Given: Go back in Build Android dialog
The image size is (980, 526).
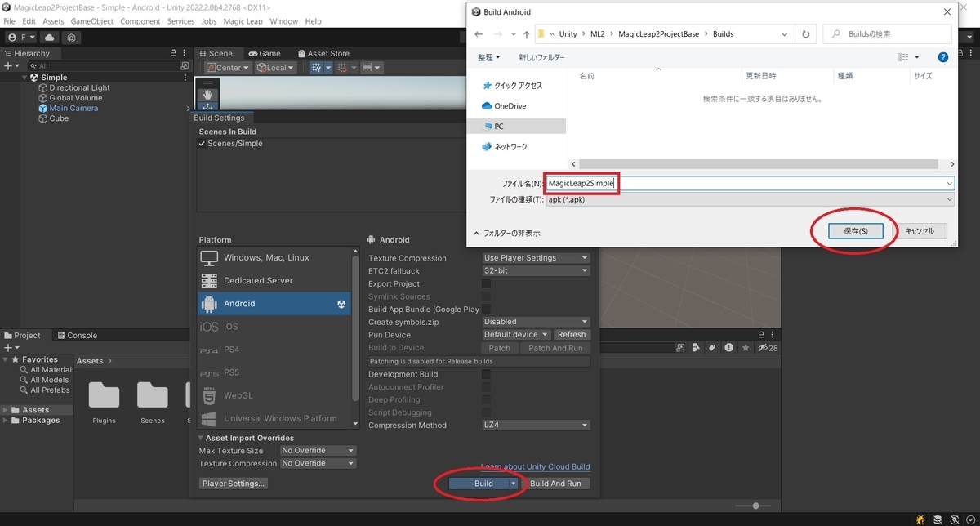Looking at the screenshot, I should click(479, 34).
